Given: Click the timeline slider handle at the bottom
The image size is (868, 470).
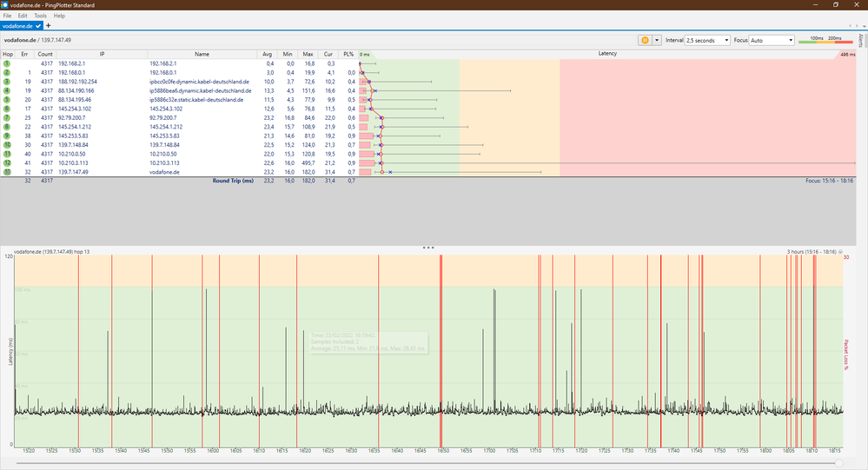Looking at the screenshot, I should (x=837, y=464).
